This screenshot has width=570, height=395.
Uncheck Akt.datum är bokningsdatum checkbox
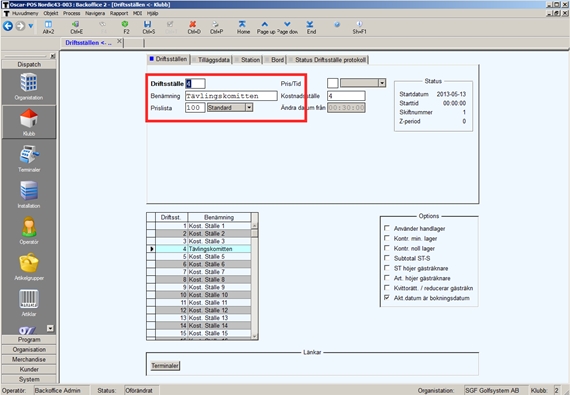387,297
